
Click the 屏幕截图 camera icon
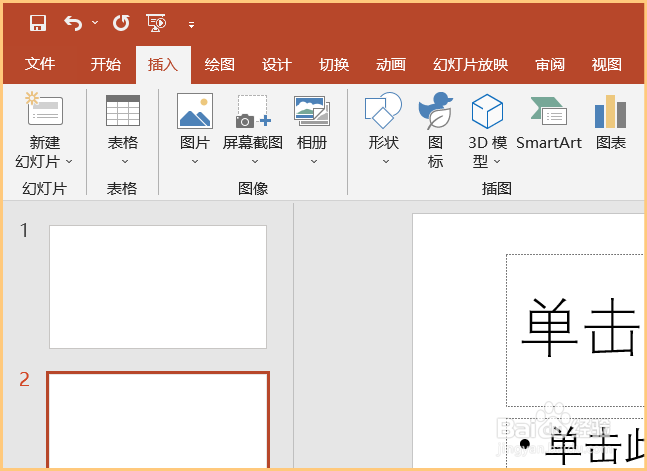(x=253, y=111)
